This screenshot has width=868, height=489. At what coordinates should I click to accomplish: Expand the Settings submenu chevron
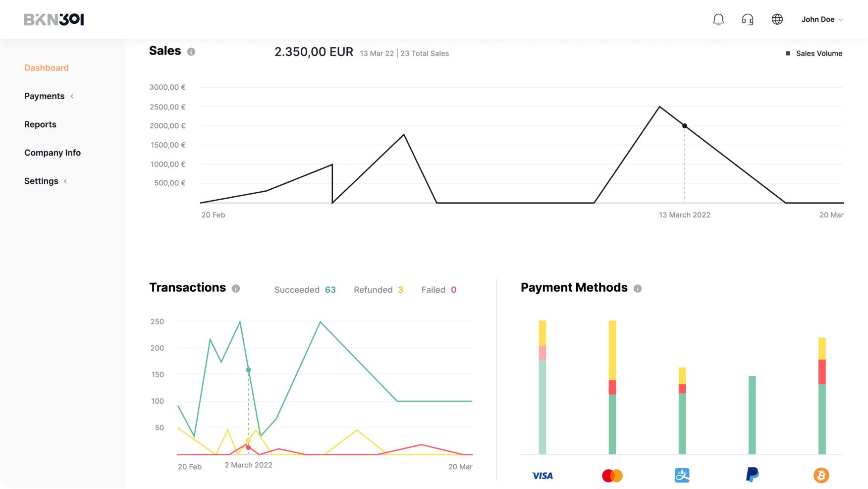[x=65, y=181]
